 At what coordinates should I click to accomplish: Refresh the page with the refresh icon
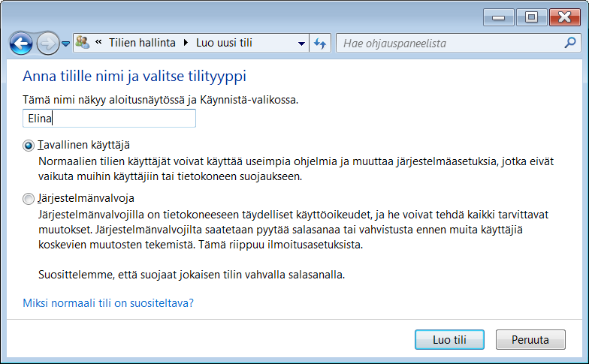click(x=320, y=44)
